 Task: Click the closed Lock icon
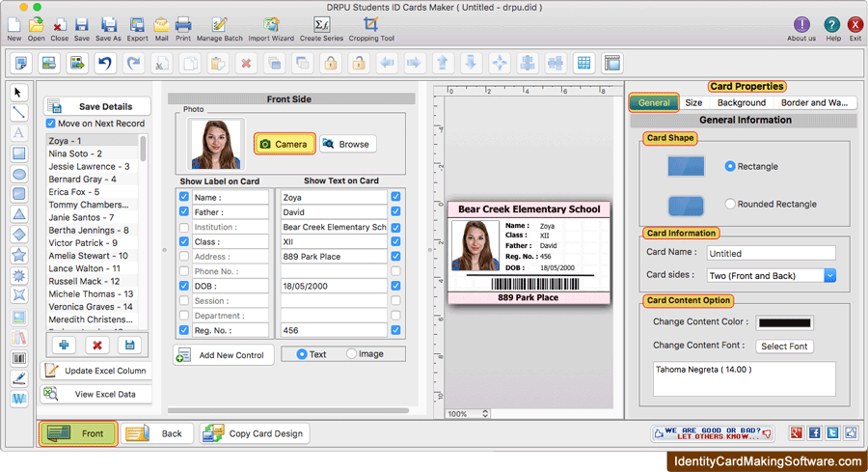(331, 63)
